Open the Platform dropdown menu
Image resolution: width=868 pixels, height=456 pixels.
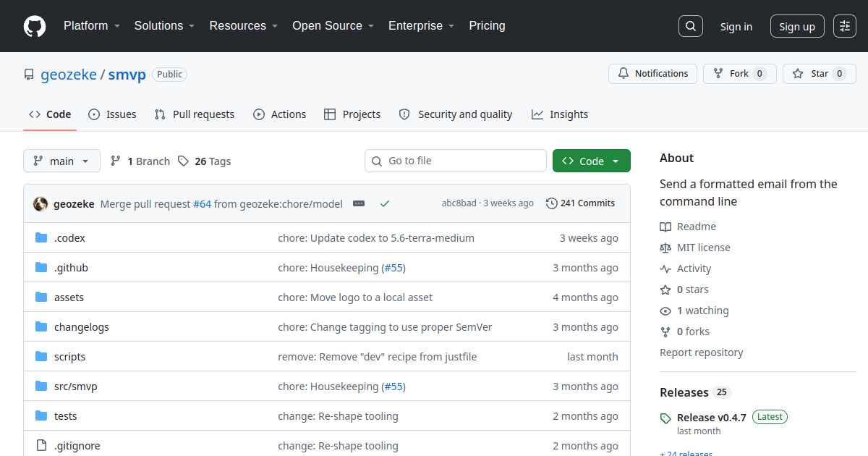(91, 26)
